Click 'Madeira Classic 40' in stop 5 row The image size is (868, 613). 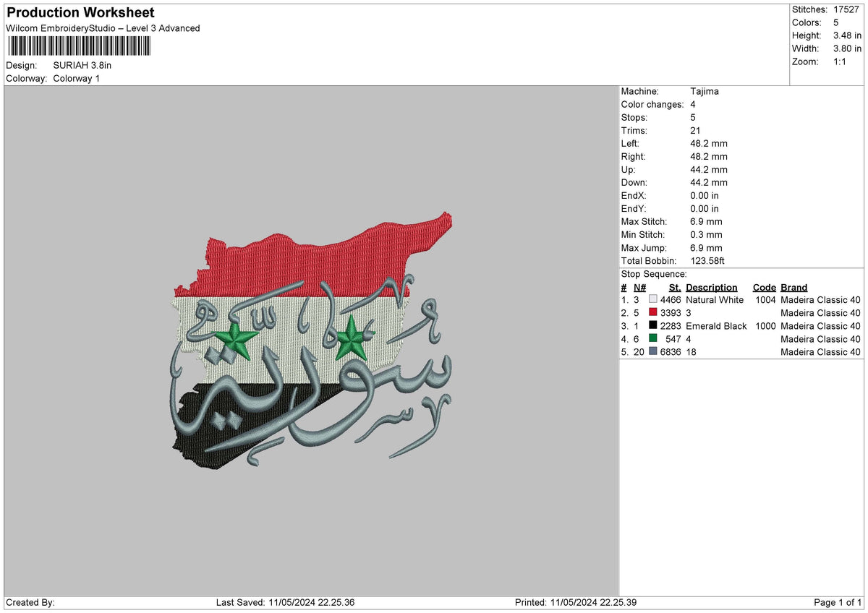coord(821,352)
